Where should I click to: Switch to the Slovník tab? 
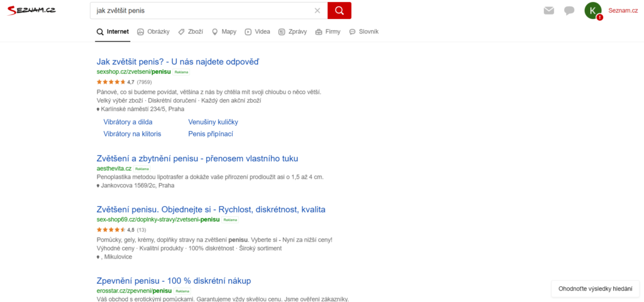364,31
